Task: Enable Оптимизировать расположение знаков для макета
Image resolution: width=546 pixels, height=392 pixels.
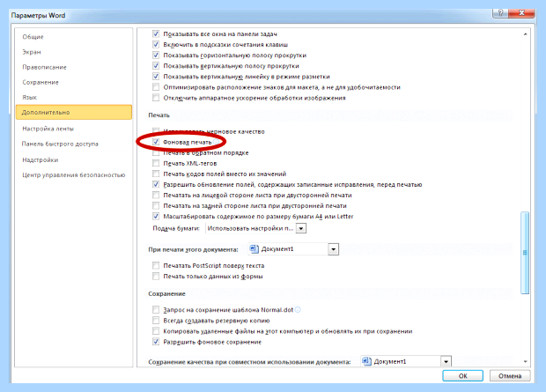Action: [x=156, y=87]
